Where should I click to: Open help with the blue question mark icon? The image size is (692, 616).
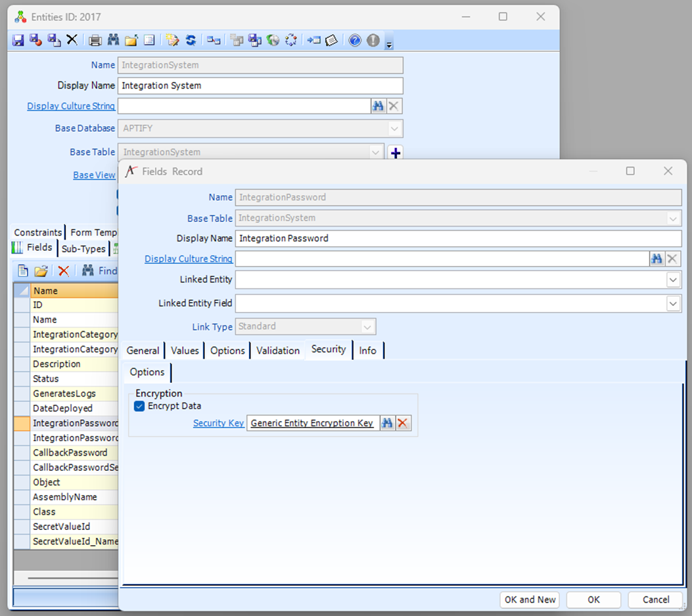355,41
